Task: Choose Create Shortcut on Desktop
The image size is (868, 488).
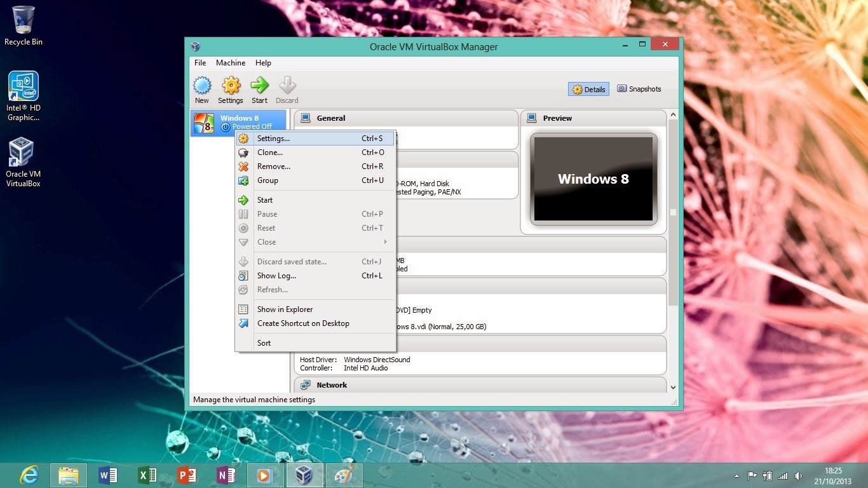Action: [315, 323]
